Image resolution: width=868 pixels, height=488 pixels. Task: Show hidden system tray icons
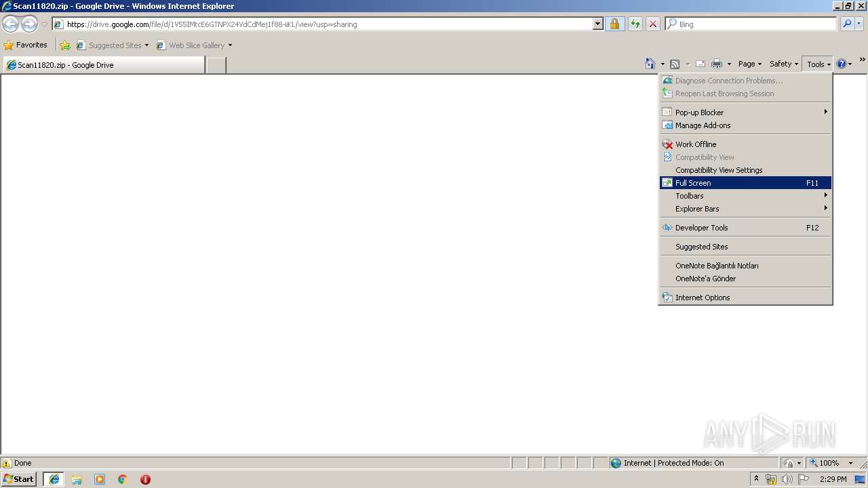coord(756,479)
